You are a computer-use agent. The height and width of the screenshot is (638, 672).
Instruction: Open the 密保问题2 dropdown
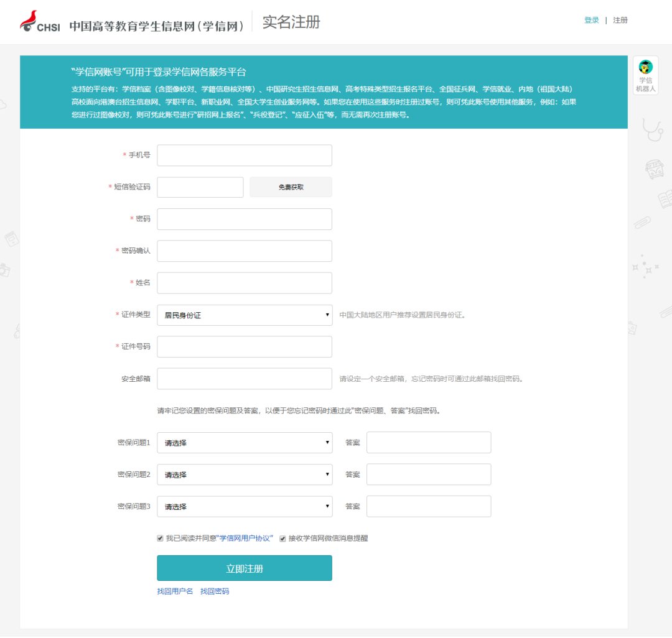(x=245, y=475)
